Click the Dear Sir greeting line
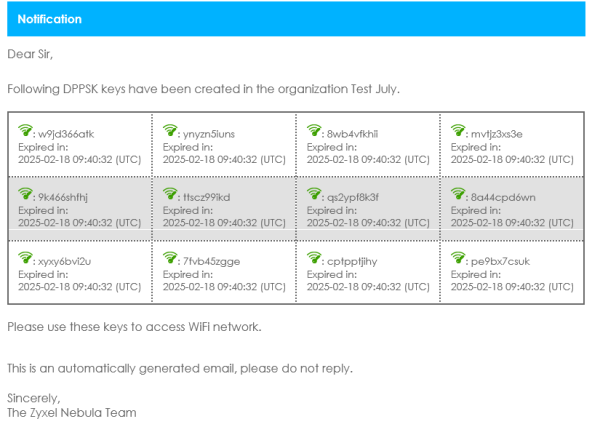 30,54
